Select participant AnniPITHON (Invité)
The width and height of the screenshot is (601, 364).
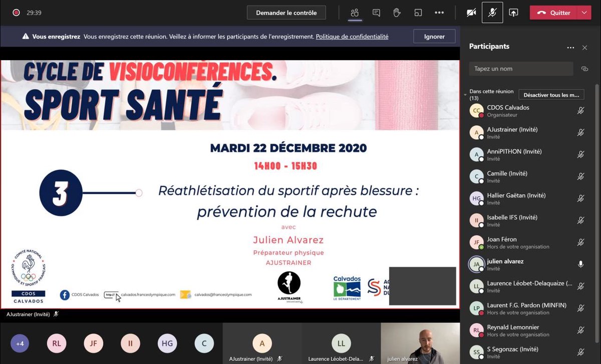(x=528, y=155)
